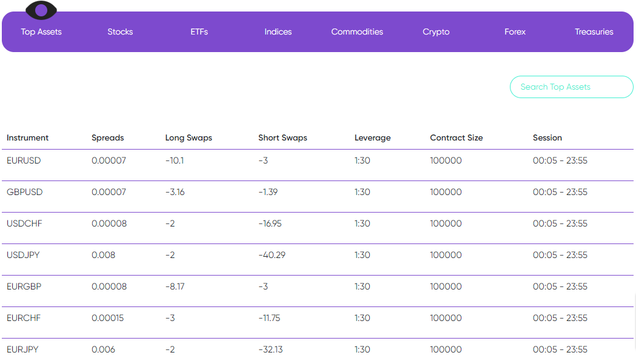The image size is (636, 364).
Task: Focus the Search Top Assets field
Action: tap(572, 87)
